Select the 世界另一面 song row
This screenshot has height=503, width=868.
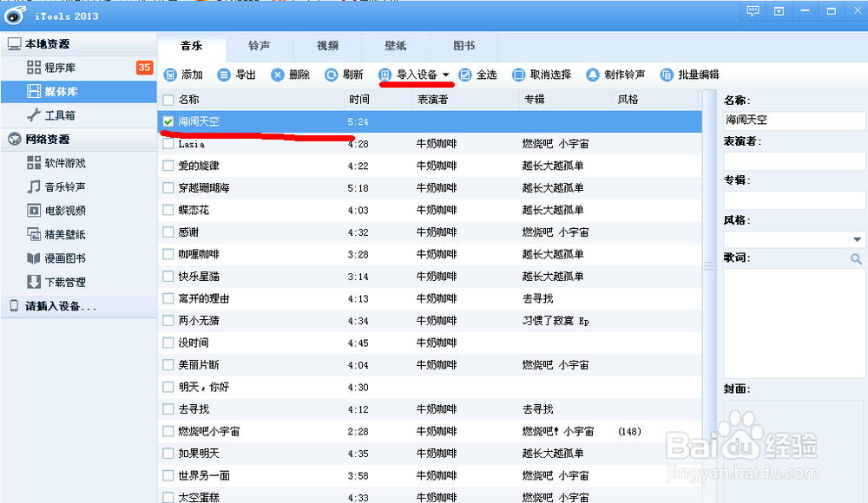point(430,475)
